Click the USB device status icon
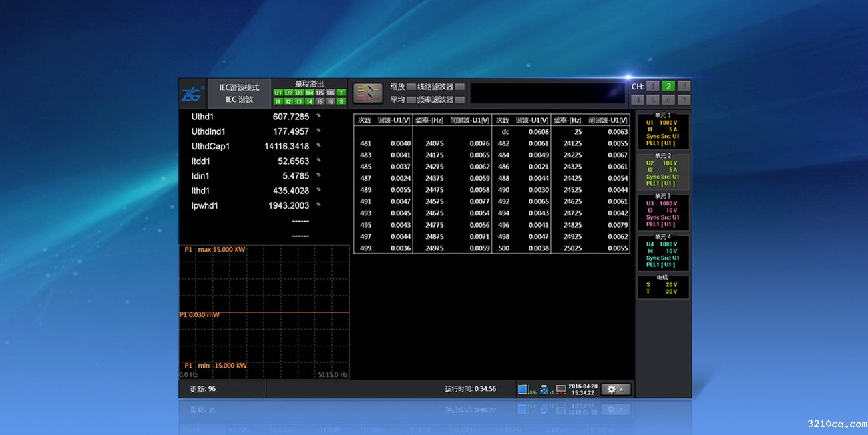This screenshot has height=435, width=868. pos(544,389)
